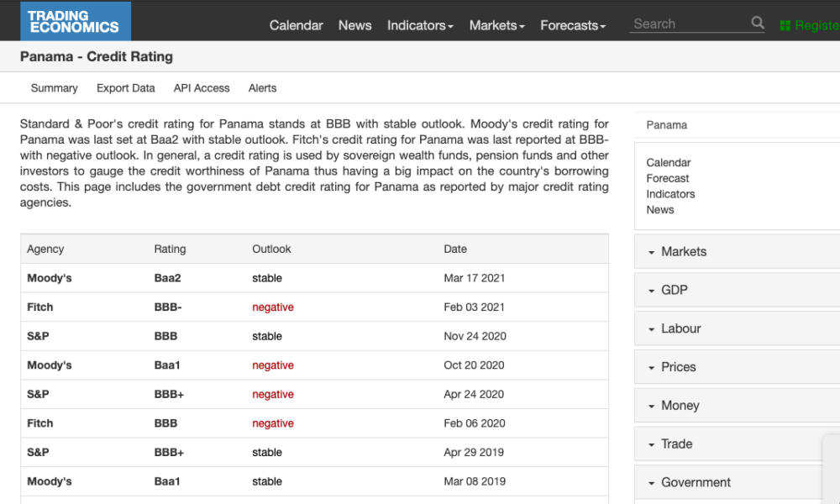The height and width of the screenshot is (504, 840).
Task: Open the Indicators link in the sidebar
Action: coord(670,194)
